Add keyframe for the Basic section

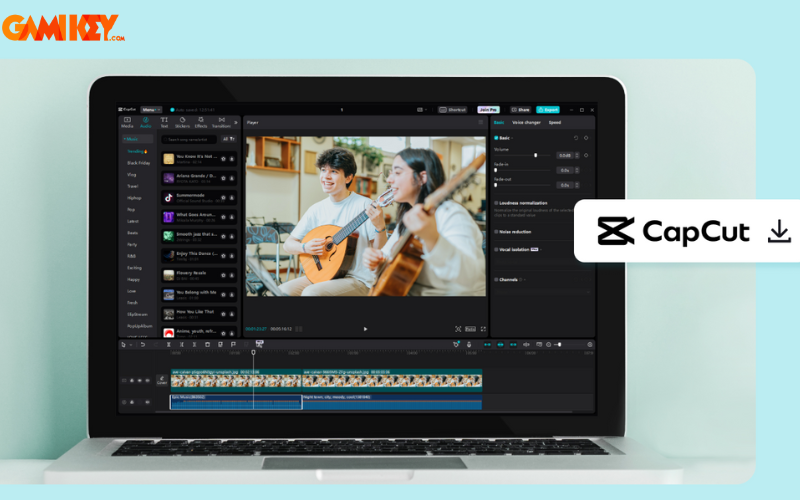[x=586, y=138]
